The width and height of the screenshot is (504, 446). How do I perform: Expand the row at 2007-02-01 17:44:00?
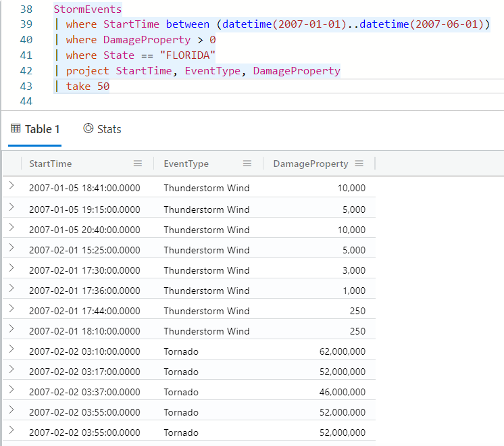pyautogui.click(x=11, y=308)
